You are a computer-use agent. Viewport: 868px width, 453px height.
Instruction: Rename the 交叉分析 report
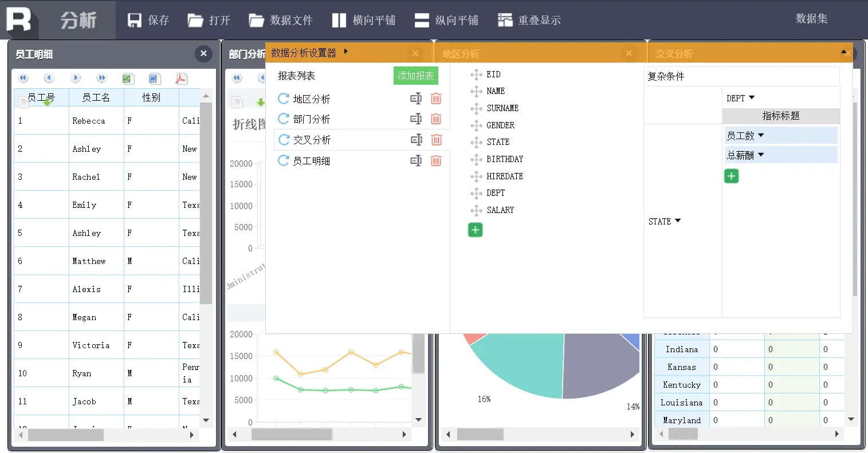[x=415, y=139]
